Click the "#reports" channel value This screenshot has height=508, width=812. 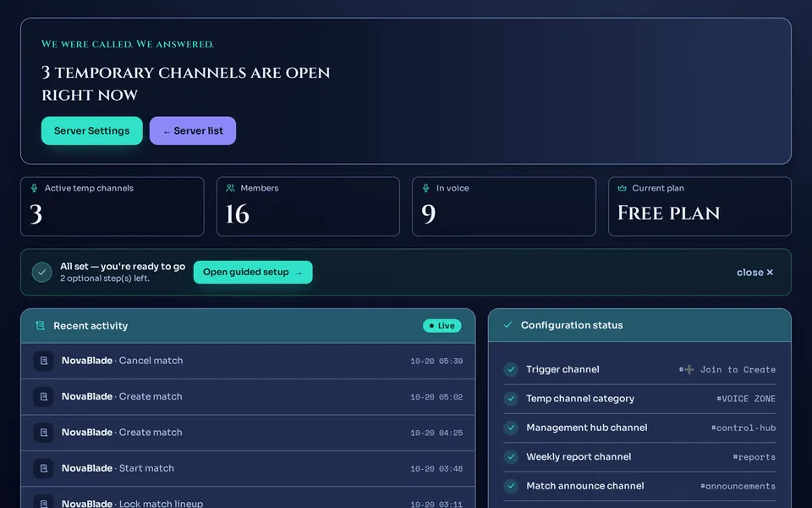coord(754,456)
